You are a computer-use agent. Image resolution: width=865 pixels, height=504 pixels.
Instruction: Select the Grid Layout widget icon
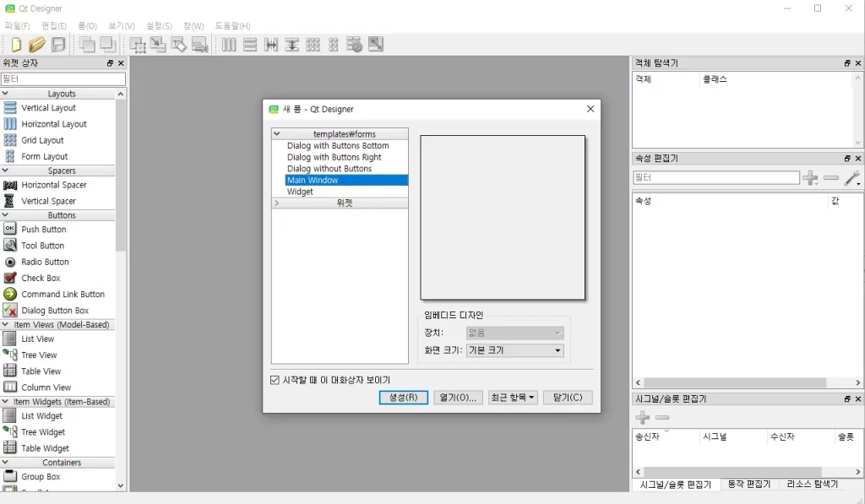point(10,140)
